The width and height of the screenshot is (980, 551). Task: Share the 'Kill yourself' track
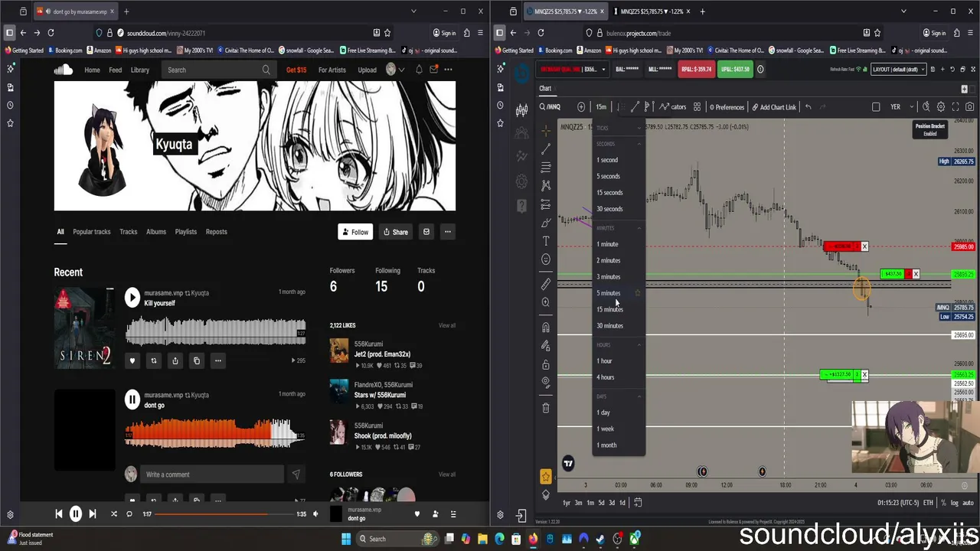(175, 360)
